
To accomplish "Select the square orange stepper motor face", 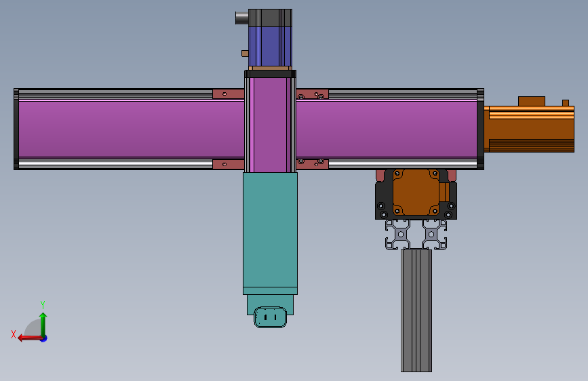I will (416, 193).
